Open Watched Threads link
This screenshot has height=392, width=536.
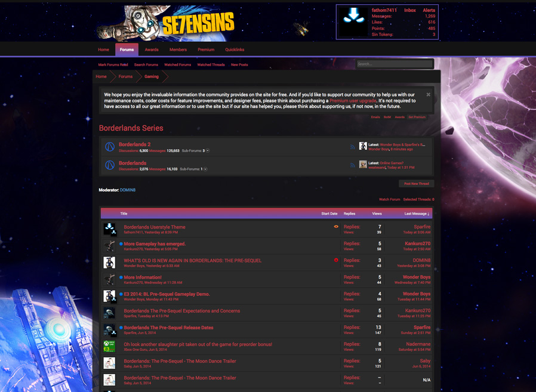(x=211, y=64)
